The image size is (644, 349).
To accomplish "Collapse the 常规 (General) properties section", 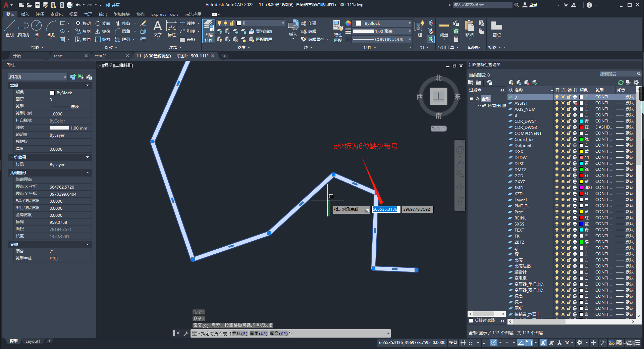I will [88, 85].
